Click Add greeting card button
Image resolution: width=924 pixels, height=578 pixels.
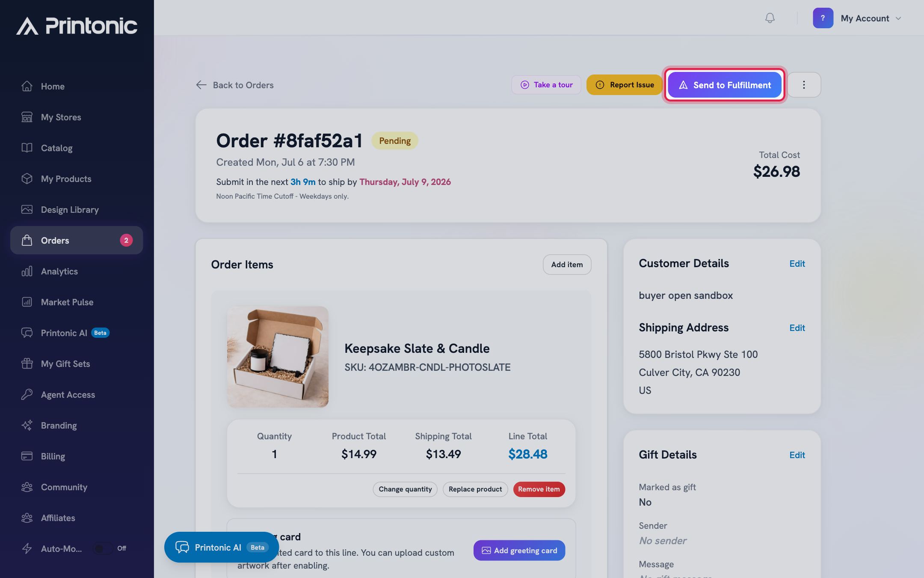519,550
